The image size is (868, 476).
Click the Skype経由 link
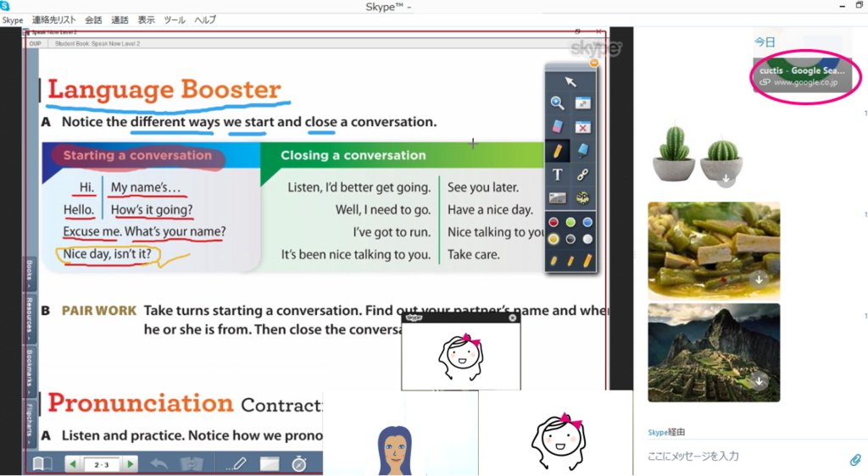pos(666,432)
